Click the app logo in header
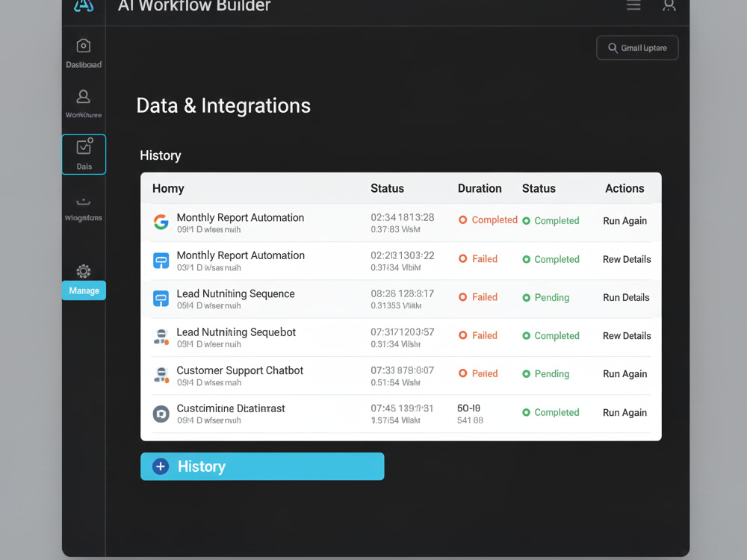The image size is (747, 560). tap(84, 6)
